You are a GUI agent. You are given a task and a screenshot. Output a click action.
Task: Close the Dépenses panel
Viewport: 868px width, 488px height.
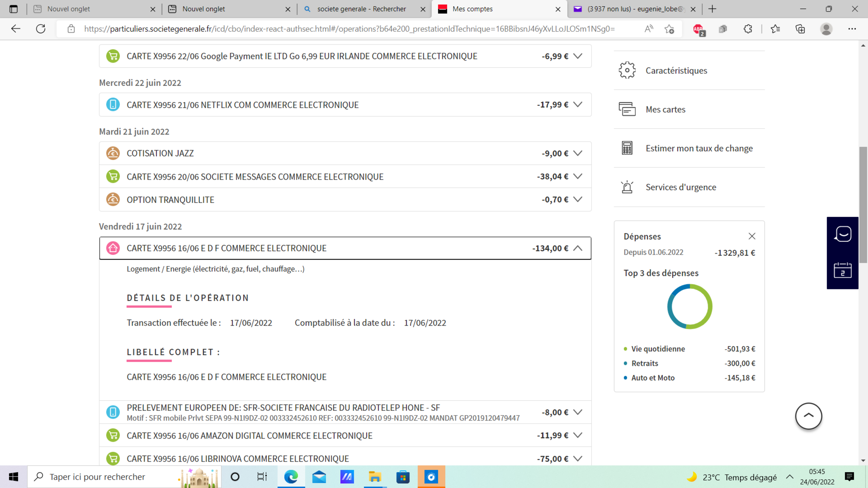click(752, 236)
